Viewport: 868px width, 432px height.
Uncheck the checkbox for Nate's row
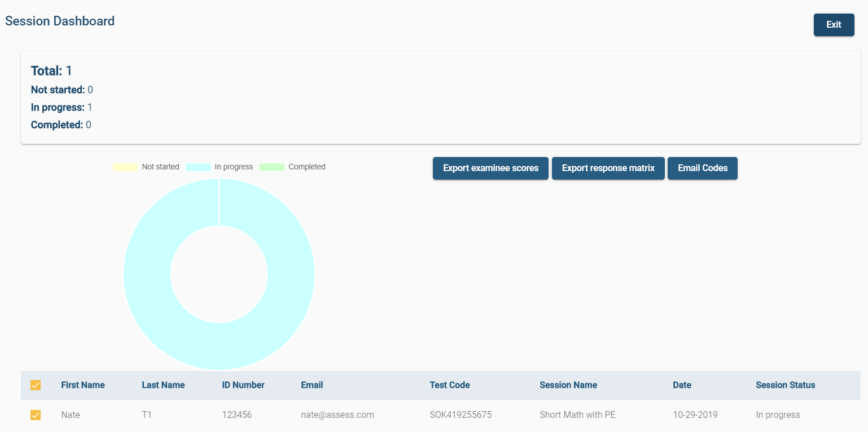tap(36, 415)
